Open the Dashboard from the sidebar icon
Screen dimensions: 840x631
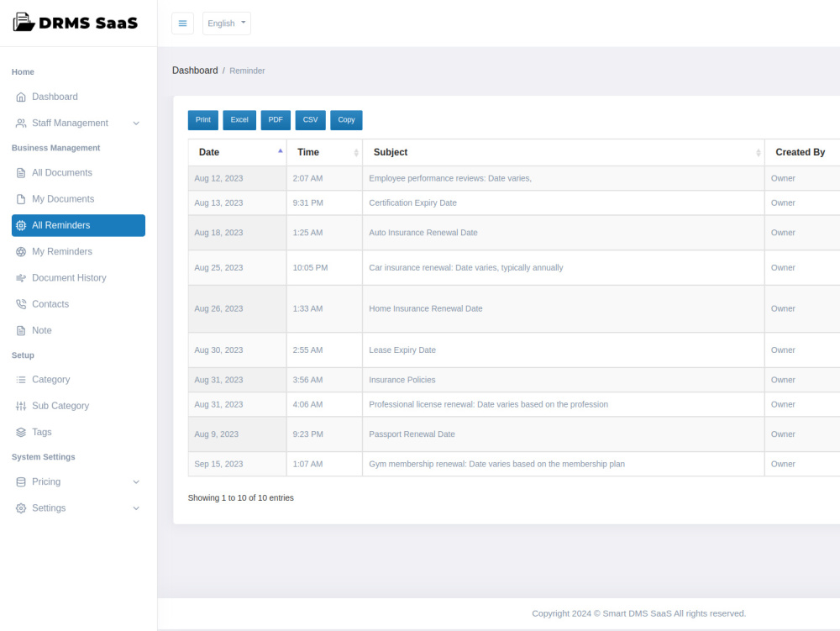click(x=19, y=97)
